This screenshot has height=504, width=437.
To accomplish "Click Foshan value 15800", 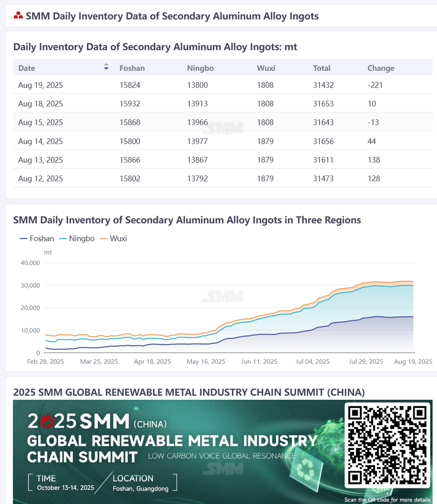I will point(130,141).
